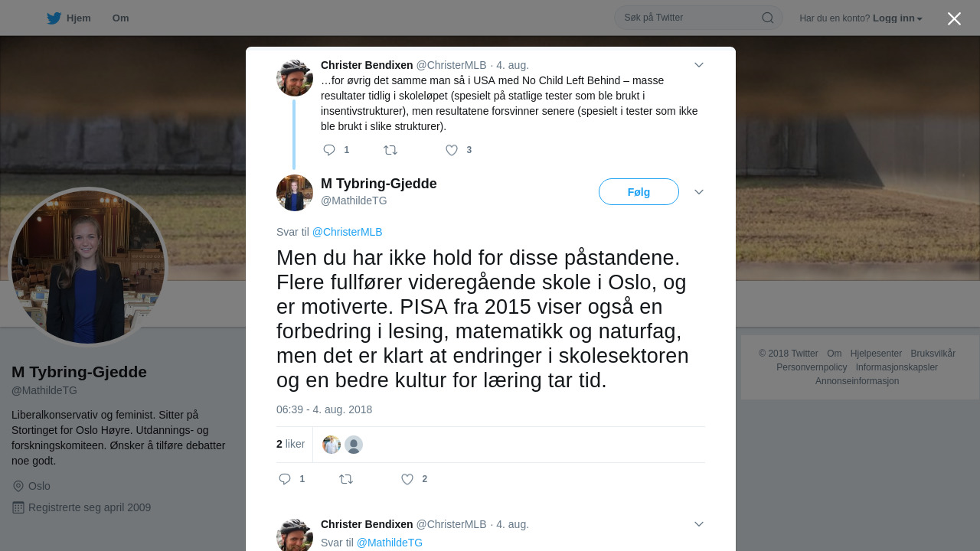Like M Tybring-Gjedde's main tweet
Screen dimensions: 980x551
point(407,479)
